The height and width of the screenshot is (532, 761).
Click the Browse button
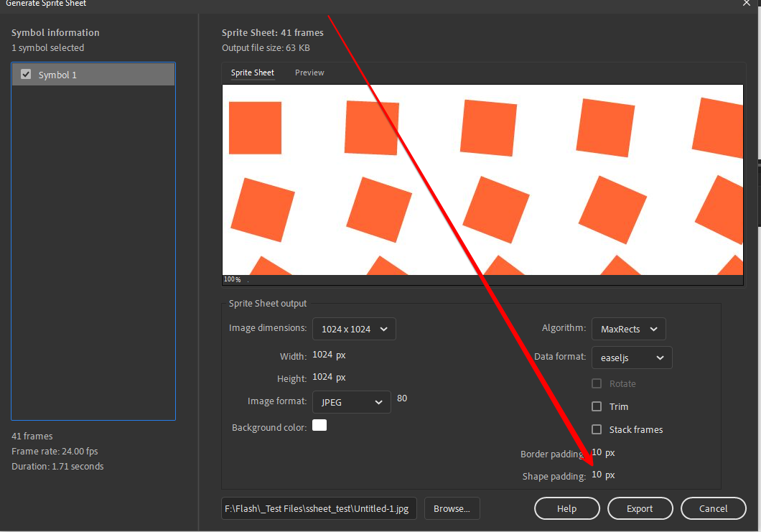click(x=452, y=508)
